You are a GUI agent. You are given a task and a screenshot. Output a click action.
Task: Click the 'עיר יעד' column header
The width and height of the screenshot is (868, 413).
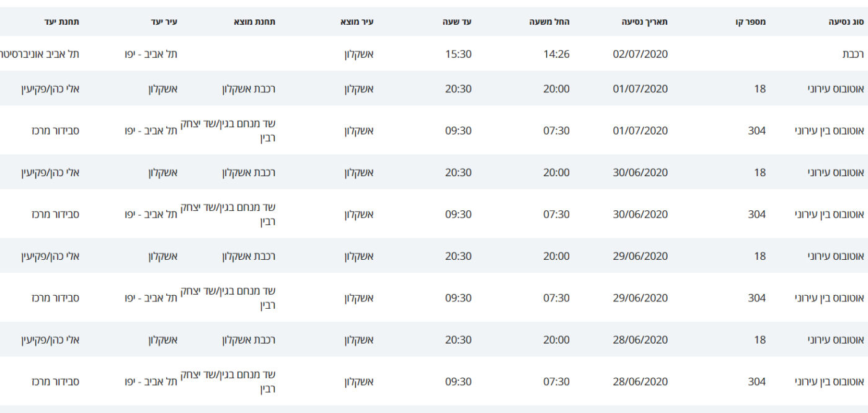pyautogui.click(x=164, y=22)
